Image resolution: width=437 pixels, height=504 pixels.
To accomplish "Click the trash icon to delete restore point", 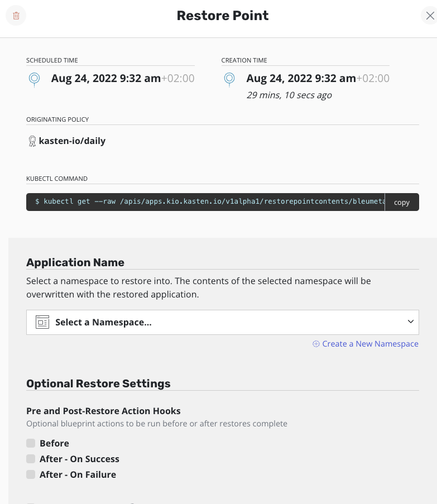I will 16,16.
